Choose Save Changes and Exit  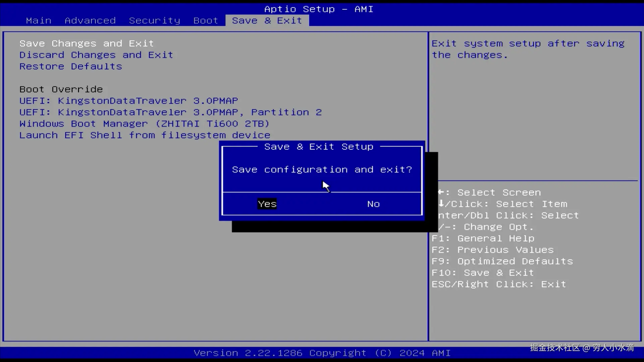click(86, 44)
